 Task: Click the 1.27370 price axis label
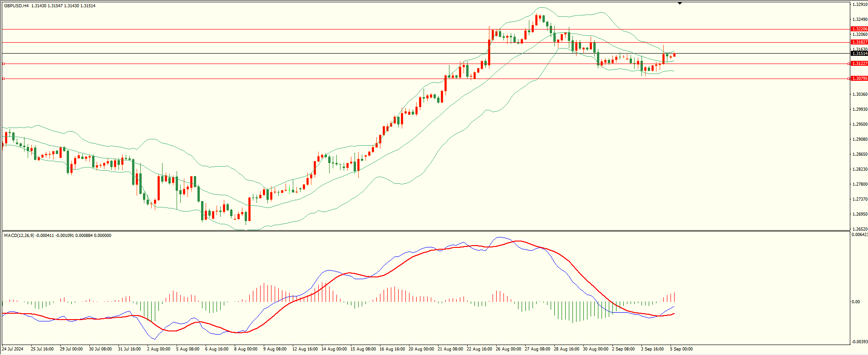[x=860, y=199]
